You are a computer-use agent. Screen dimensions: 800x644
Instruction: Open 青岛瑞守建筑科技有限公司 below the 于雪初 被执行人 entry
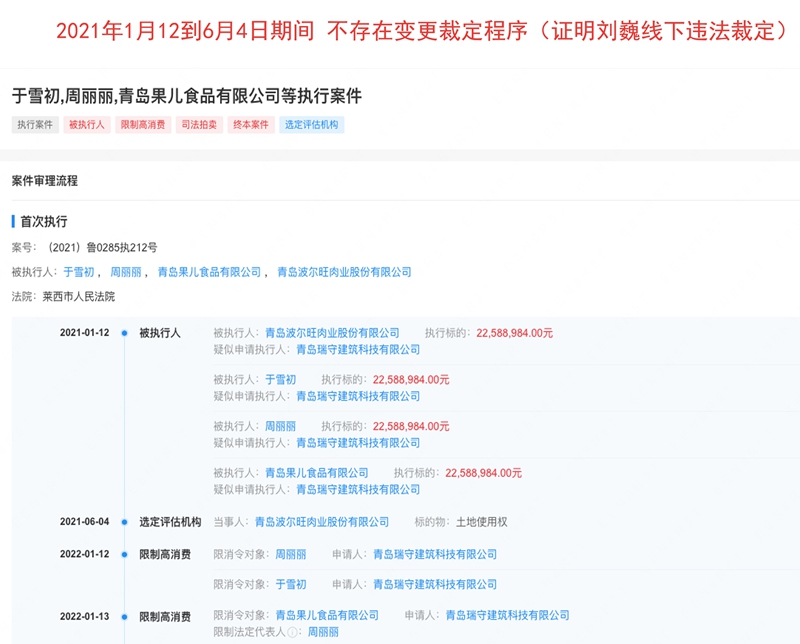[x=358, y=396]
